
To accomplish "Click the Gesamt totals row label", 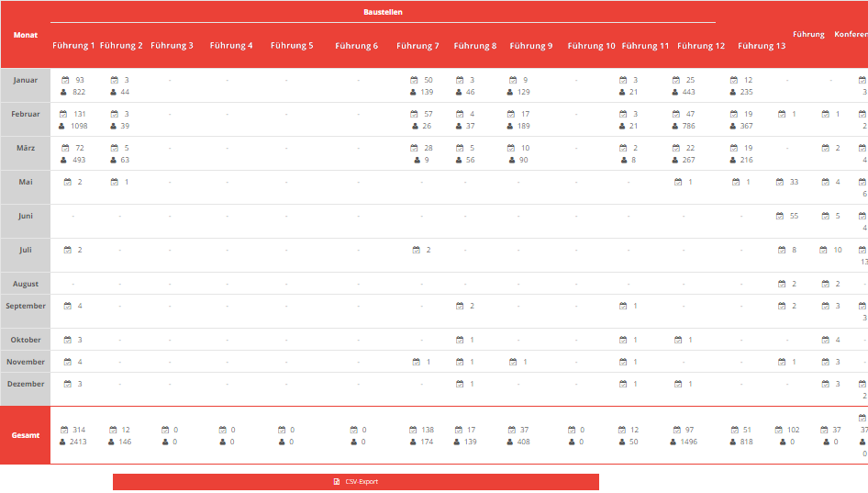I will pyautogui.click(x=26, y=435).
